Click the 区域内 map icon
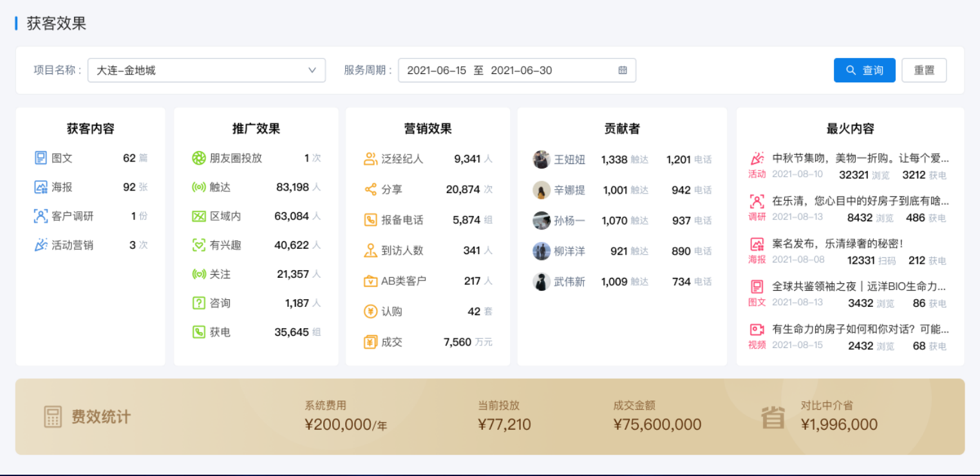The height and width of the screenshot is (476, 980). (199, 216)
